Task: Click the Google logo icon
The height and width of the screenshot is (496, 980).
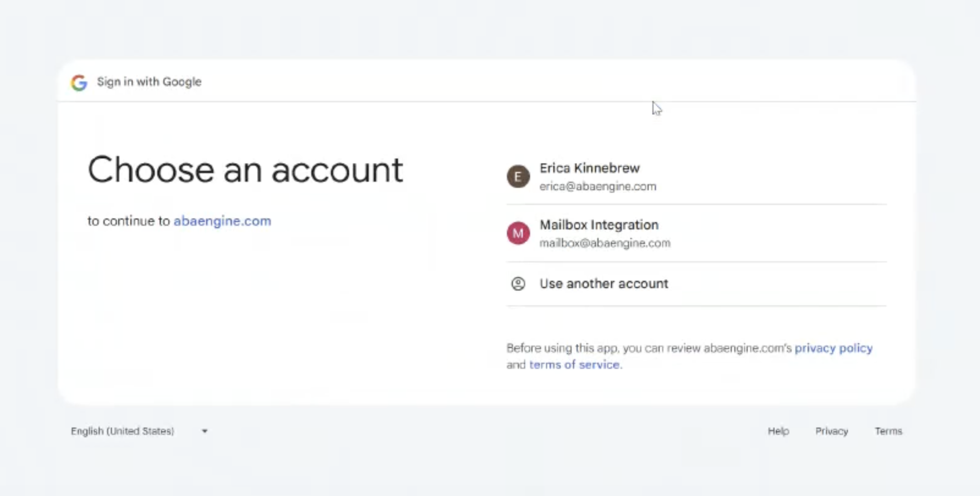Action: coord(79,82)
